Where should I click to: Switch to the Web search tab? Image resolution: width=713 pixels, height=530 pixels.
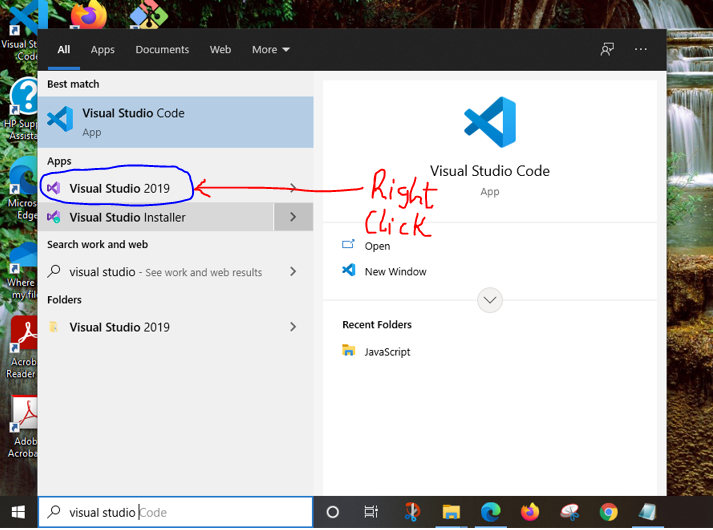coord(220,50)
